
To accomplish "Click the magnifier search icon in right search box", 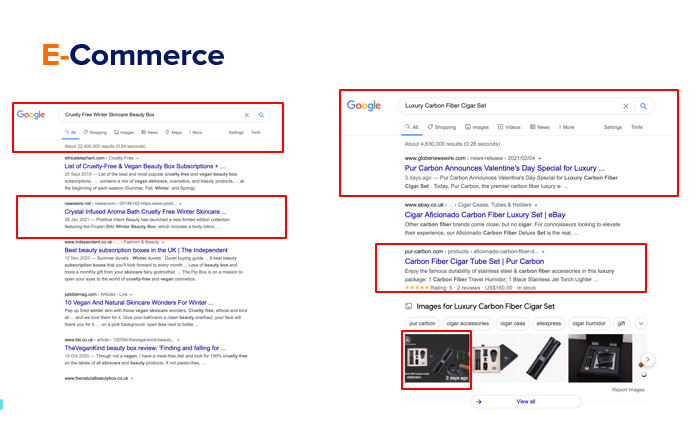I will [x=643, y=106].
